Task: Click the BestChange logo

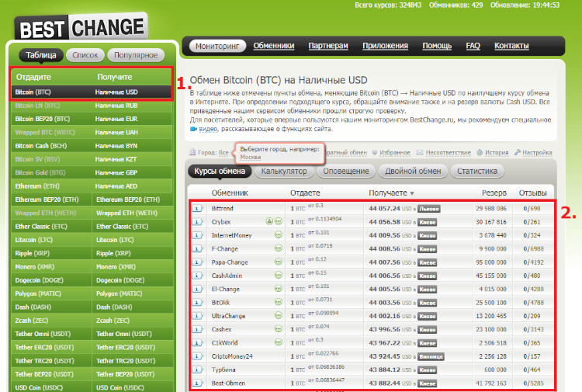Action: tap(81, 27)
